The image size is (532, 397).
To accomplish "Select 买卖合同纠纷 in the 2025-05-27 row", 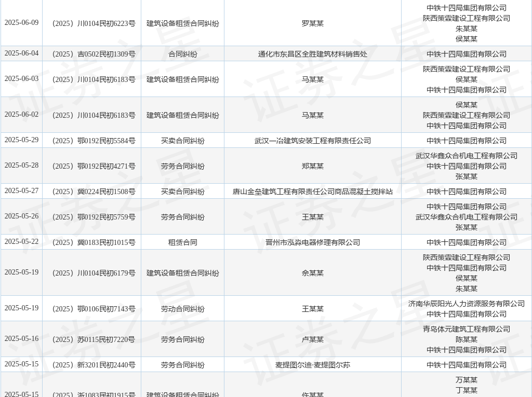I will [x=182, y=191].
